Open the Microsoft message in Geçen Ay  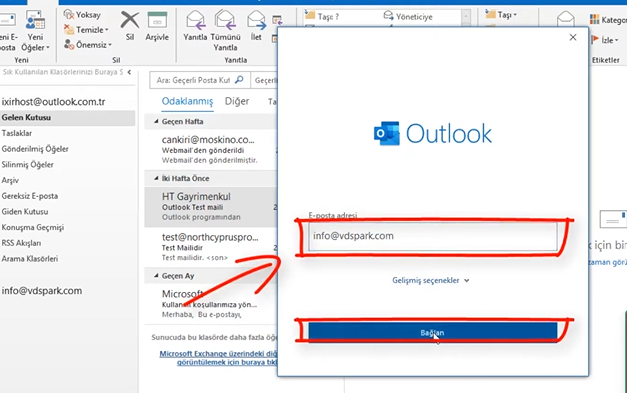pyautogui.click(x=211, y=304)
